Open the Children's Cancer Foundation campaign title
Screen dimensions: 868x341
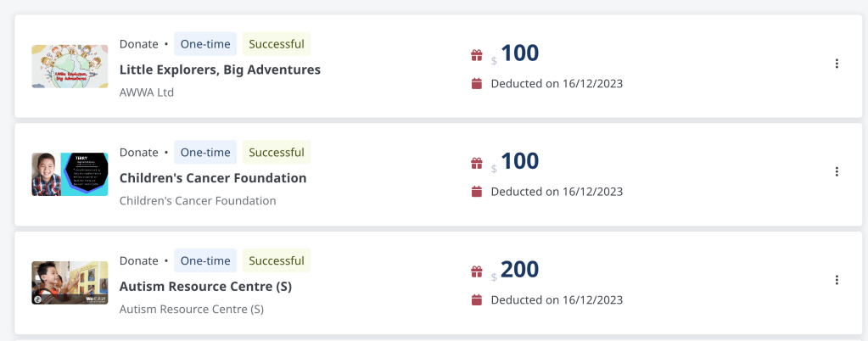click(x=213, y=178)
